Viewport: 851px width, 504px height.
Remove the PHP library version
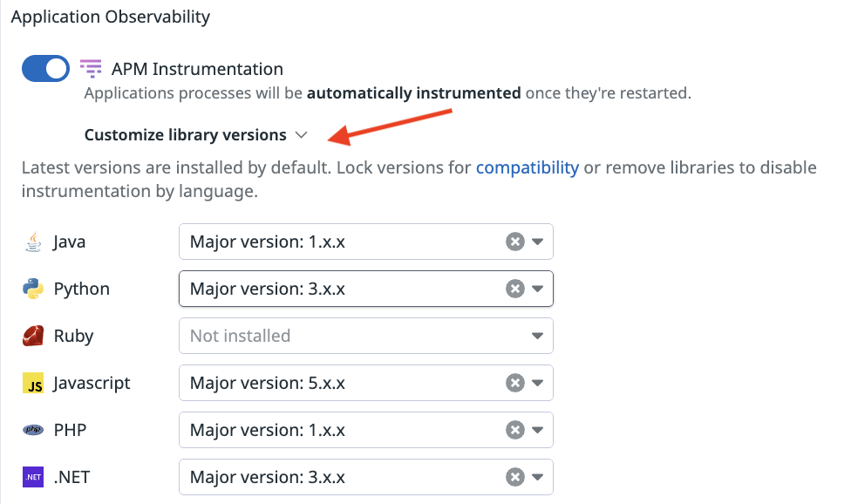click(515, 430)
